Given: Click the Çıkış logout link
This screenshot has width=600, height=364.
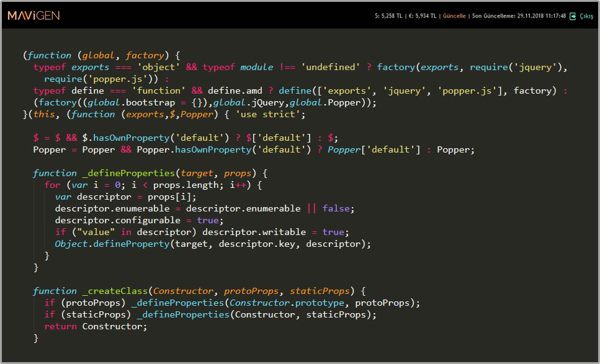Looking at the screenshot, I should [586, 16].
